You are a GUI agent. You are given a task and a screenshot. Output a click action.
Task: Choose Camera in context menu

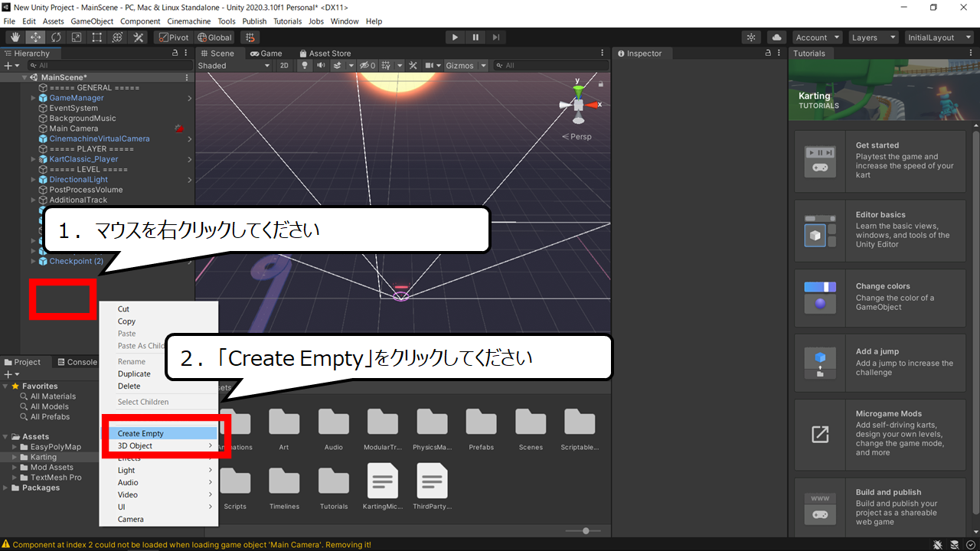click(159, 519)
